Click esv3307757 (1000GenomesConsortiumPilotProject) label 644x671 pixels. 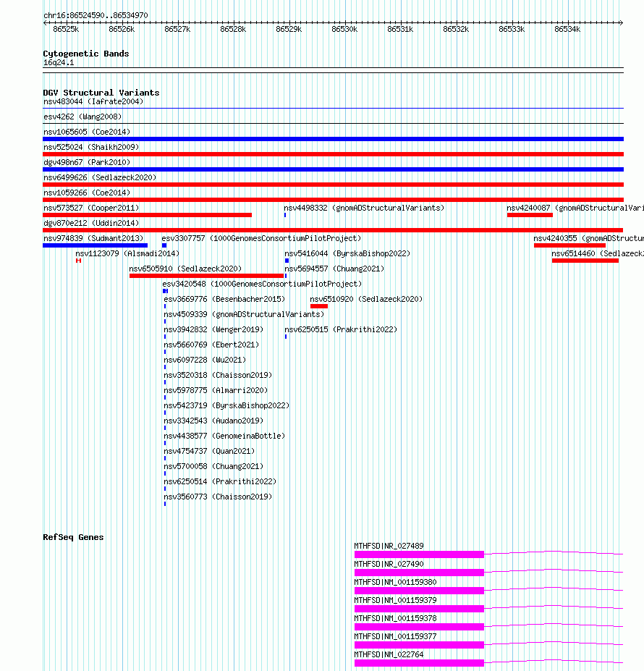[x=261, y=238]
